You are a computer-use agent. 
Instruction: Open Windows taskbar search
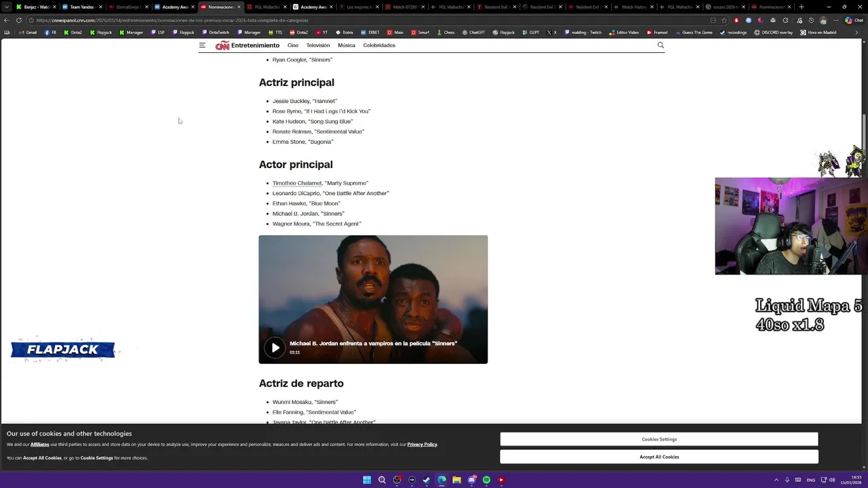[x=382, y=480]
